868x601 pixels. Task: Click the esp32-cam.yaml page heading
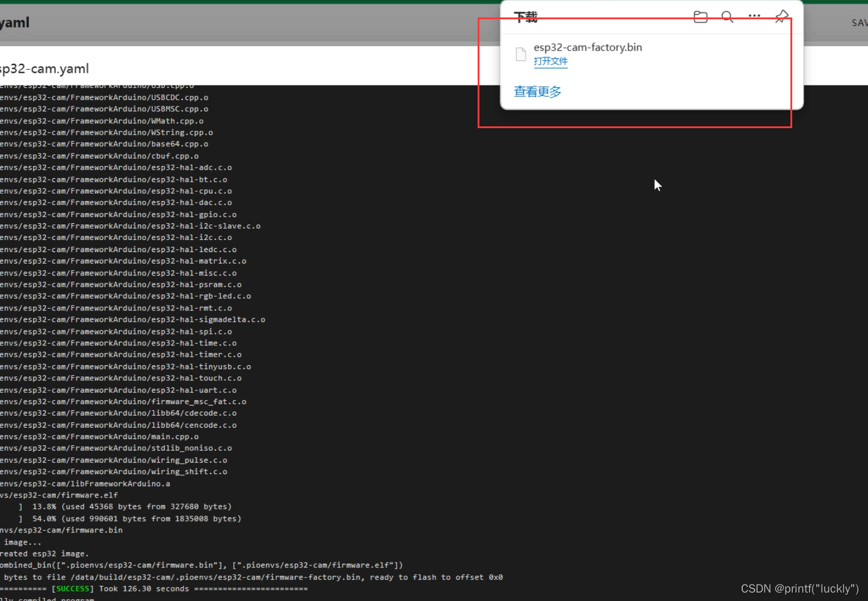tap(45, 68)
